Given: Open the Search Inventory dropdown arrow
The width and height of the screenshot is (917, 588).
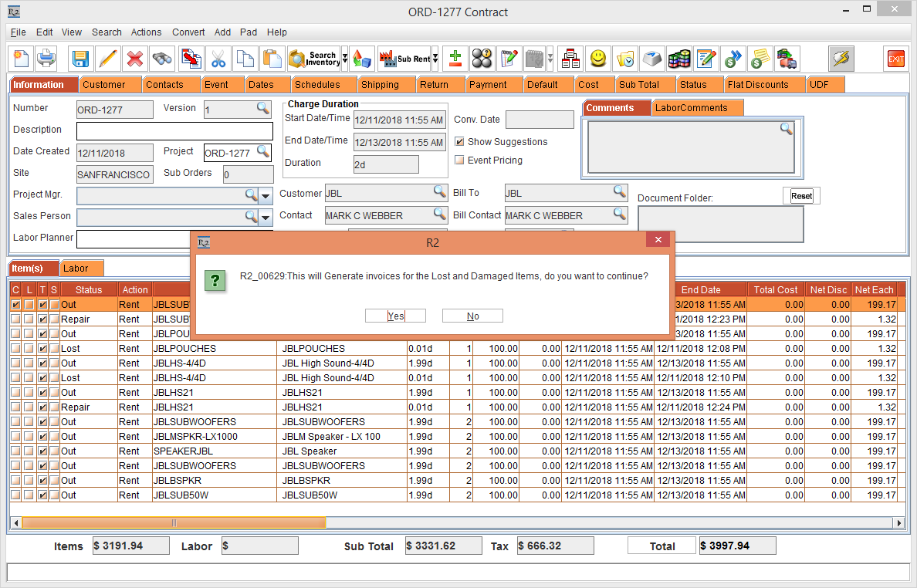Looking at the screenshot, I should coord(344,59).
